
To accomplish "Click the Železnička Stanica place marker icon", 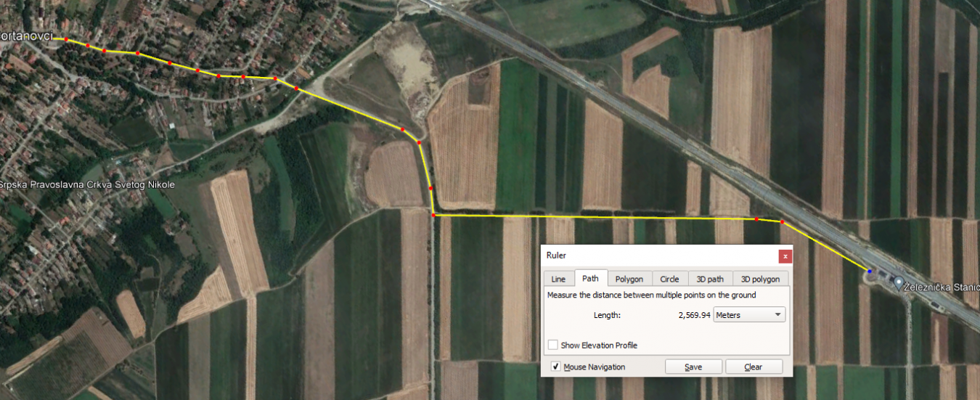I will click(899, 282).
